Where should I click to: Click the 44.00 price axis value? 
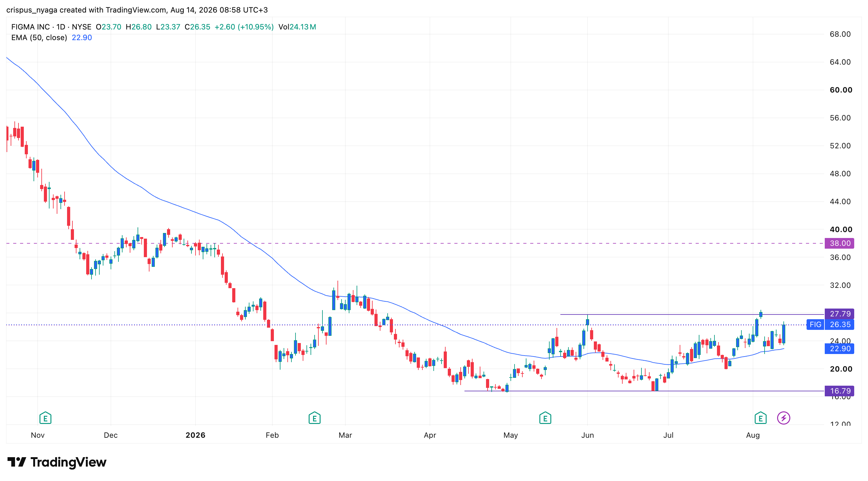click(840, 202)
